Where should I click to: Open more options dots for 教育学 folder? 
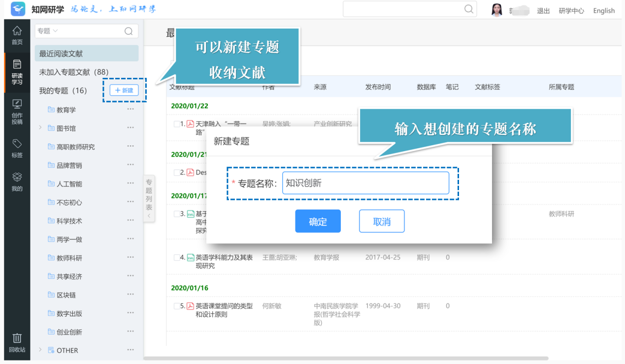click(131, 109)
